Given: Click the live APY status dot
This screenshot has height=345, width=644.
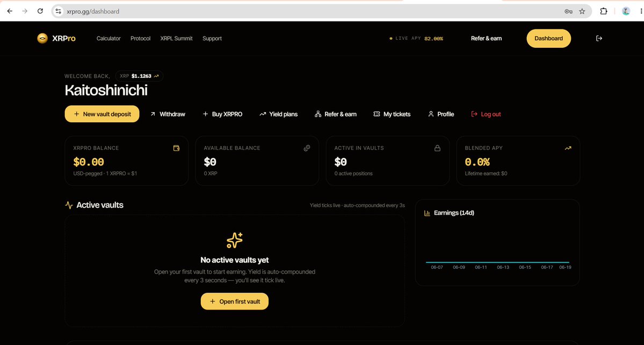Looking at the screenshot, I should point(390,39).
